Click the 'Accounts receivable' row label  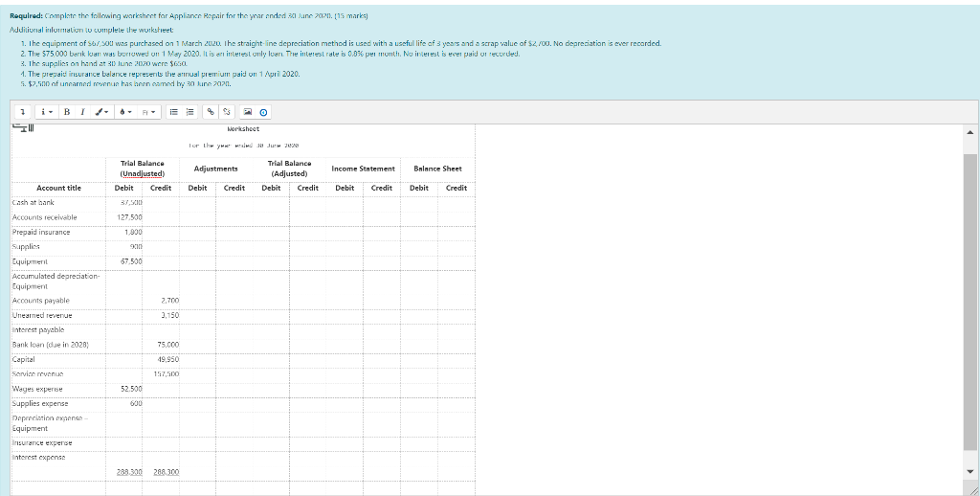pyautogui.click(x=44, y=217)
